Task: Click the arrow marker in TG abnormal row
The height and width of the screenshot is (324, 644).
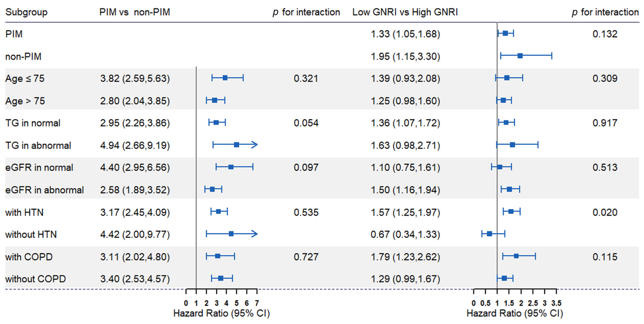Action: [x=254, y=145]
